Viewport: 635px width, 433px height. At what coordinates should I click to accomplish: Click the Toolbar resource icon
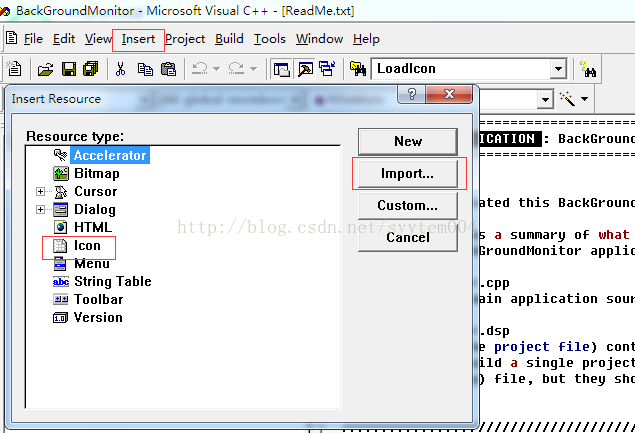click(61, 300)
